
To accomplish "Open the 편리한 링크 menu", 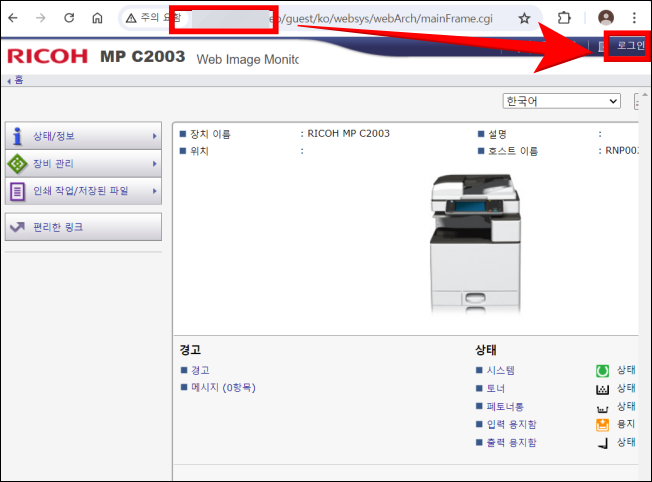I will pos(83,227).
